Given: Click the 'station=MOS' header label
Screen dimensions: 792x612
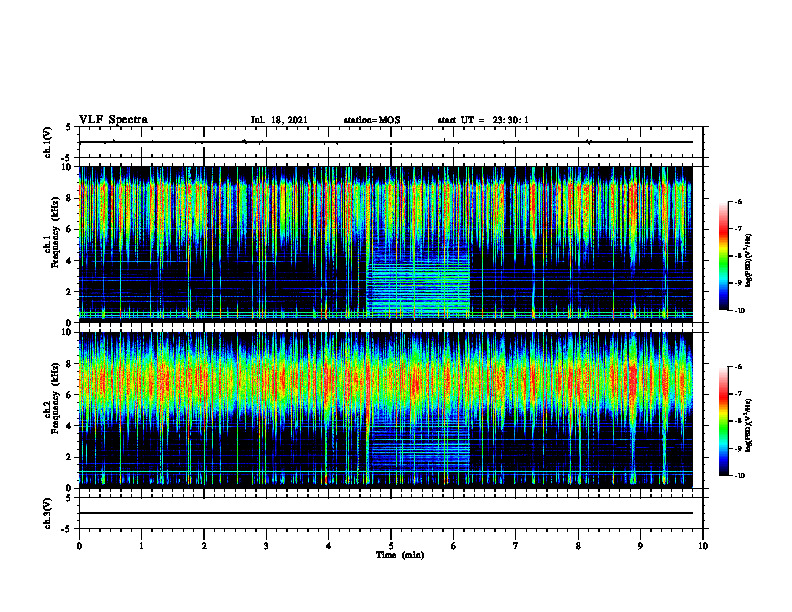Looking at the screenshot, I should pyautogui.click(x=372, y=120).
